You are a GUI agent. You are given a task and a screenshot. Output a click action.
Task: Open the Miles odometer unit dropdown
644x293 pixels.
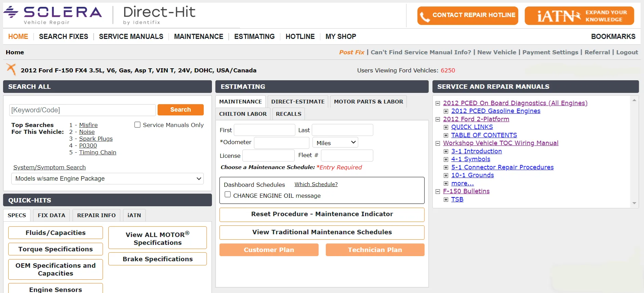(x=335, y=142)
